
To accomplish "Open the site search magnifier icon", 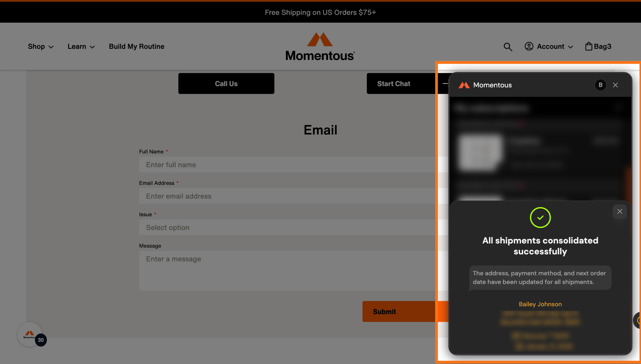I will point(508,47).
